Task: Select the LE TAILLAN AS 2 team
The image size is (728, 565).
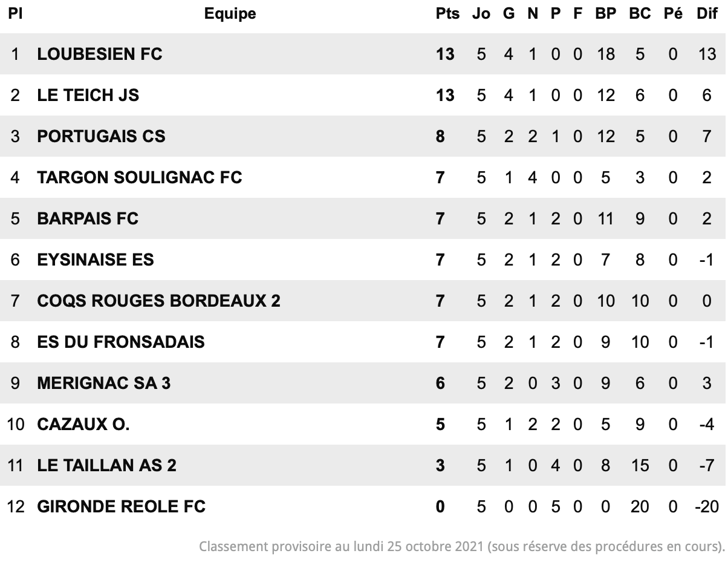Action: pos(107,466)
